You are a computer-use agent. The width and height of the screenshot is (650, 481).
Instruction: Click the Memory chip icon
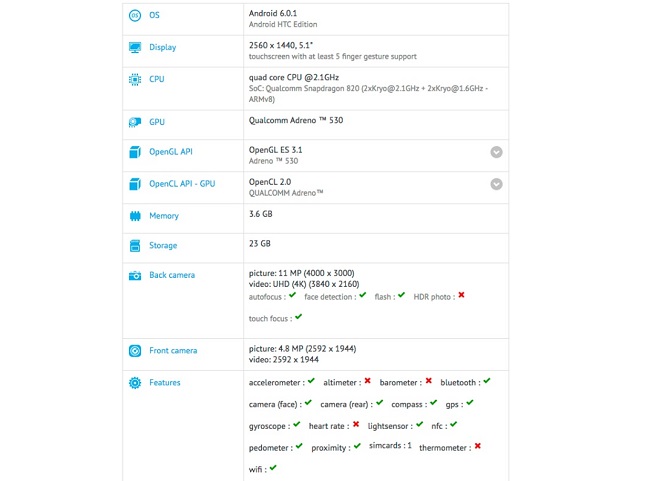point(134,216)
